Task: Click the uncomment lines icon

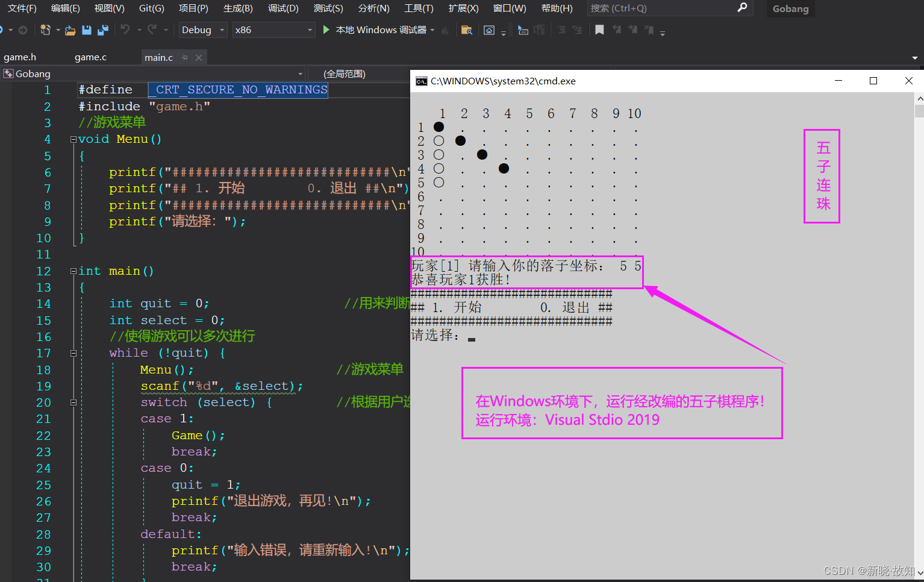Action: [577, 30]
